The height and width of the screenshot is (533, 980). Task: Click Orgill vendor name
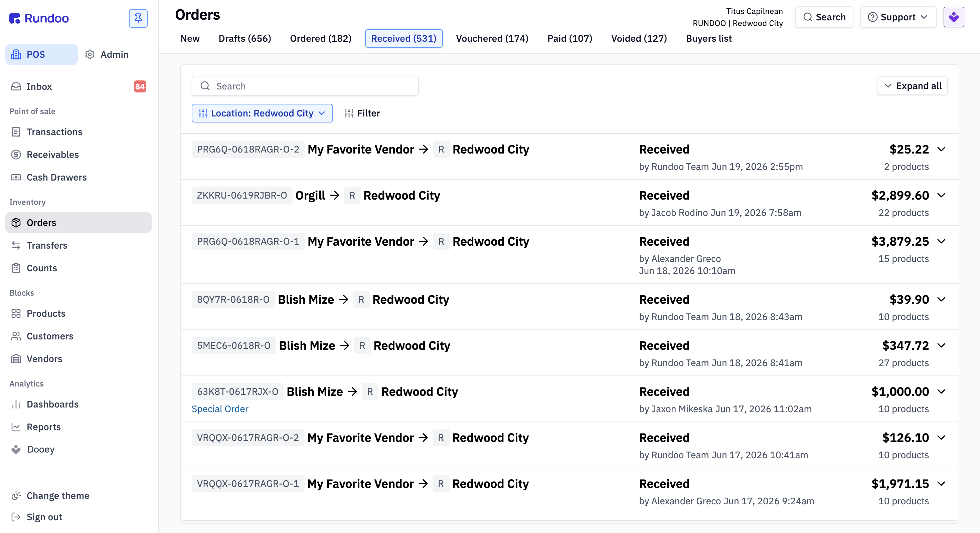310,195
